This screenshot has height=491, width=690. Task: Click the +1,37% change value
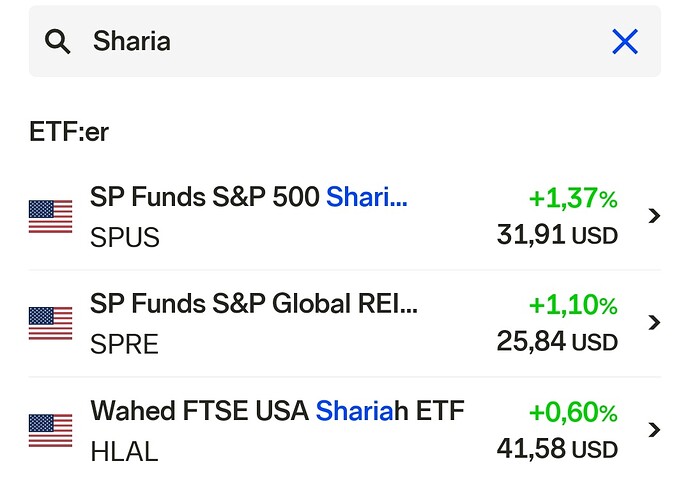572,199
